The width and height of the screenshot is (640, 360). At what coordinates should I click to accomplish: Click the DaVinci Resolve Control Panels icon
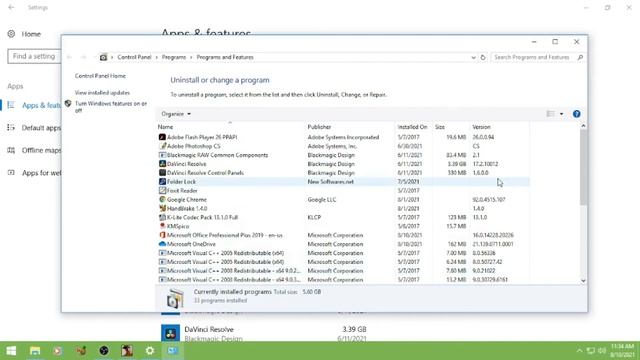(x=162, y=173)
